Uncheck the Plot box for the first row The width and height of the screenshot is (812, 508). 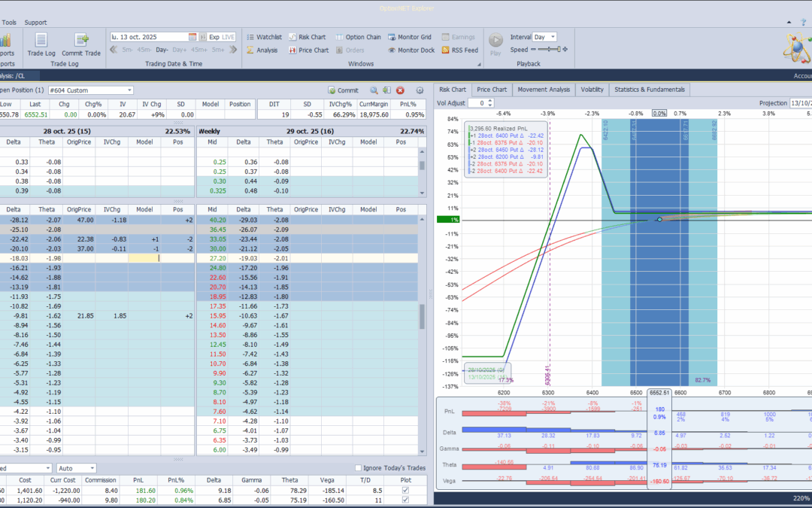pos(406,490)
